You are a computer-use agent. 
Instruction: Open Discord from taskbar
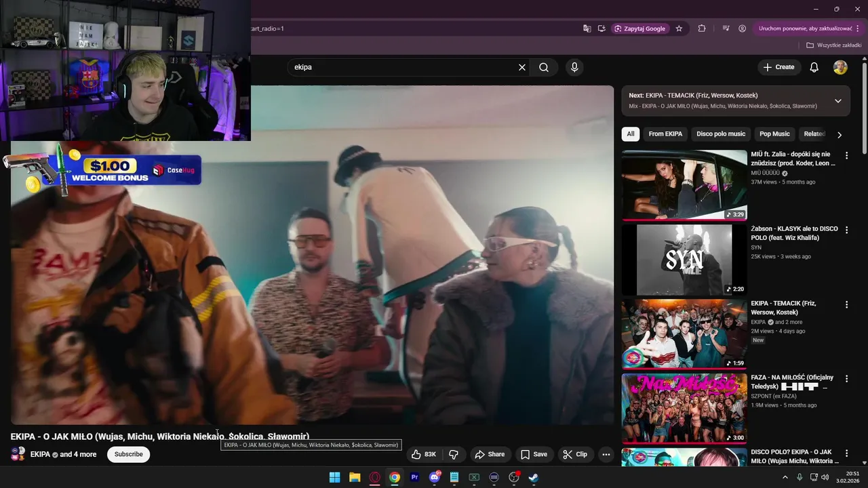(435, 477)
